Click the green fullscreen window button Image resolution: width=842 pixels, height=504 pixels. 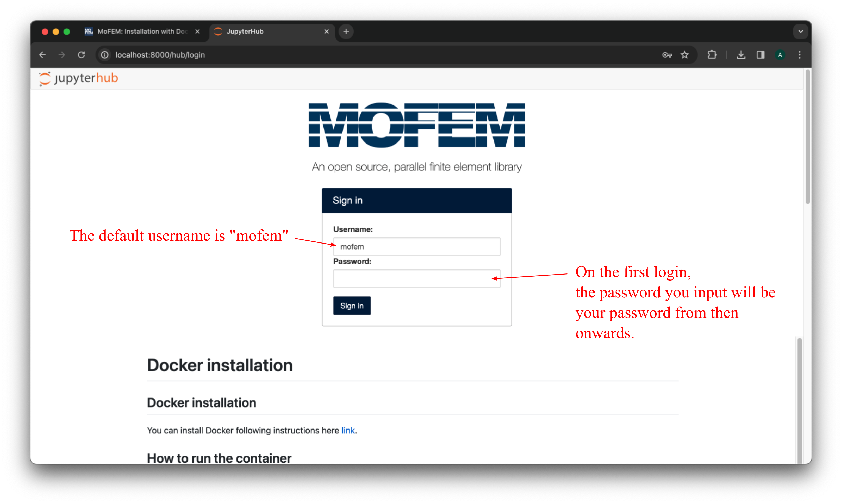click(x=67, y=32)
